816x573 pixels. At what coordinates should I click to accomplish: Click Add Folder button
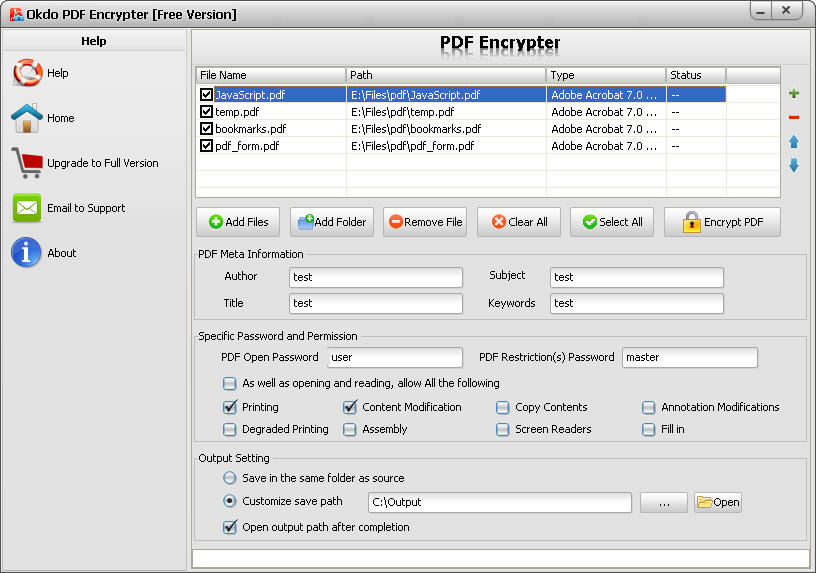[332, 222]
